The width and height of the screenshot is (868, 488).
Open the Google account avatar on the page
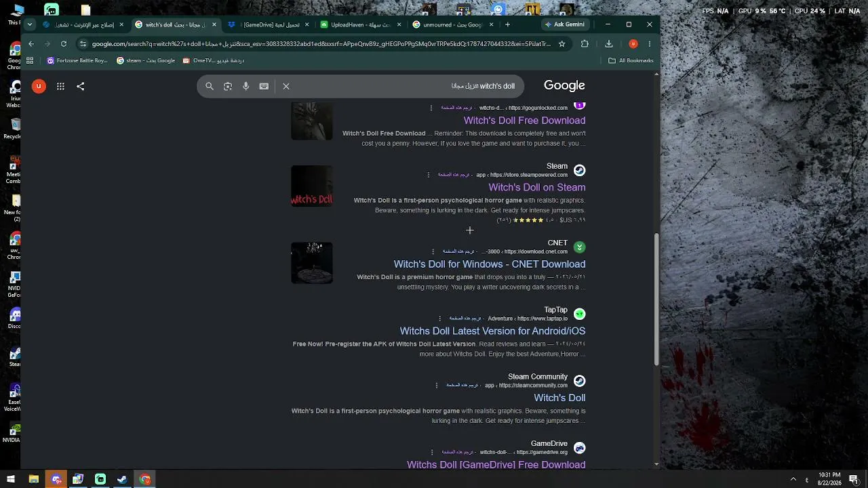click(39, 86)
